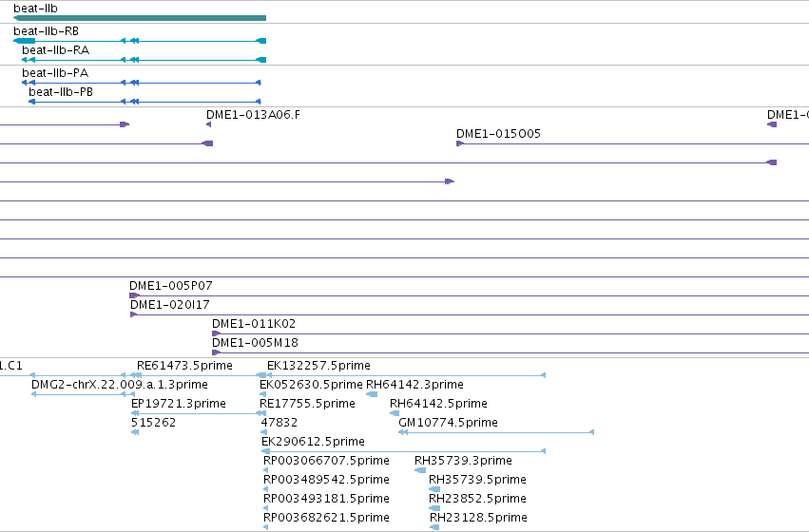
Task: Select the DME1-005M18 arrow marker
Action: [216, 352]
